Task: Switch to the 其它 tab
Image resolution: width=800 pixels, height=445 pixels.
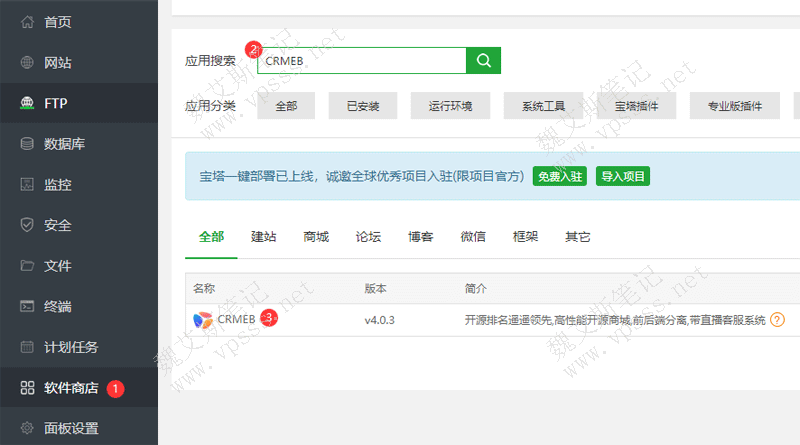Action: [x=578, y=237]
